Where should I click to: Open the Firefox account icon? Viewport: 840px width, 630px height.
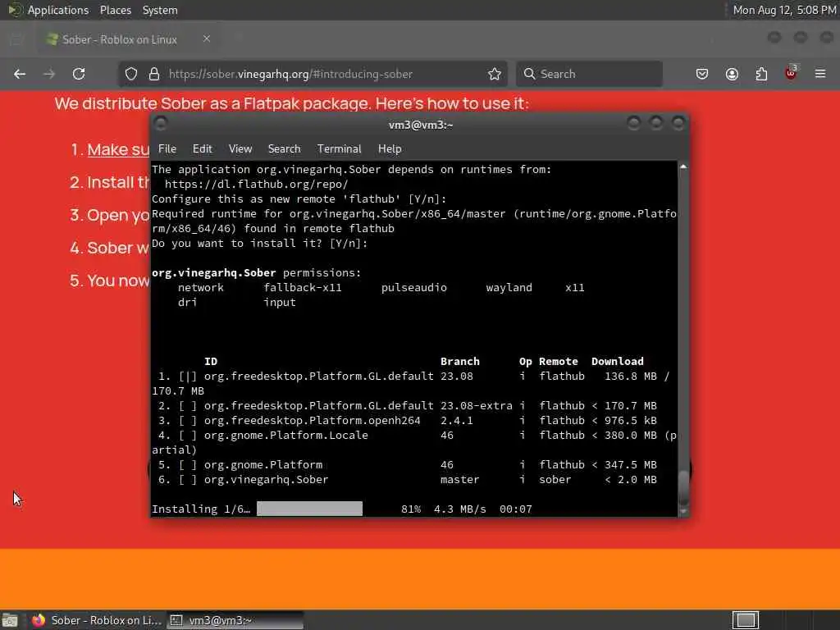pyautogui.click(x=732, y=74)
